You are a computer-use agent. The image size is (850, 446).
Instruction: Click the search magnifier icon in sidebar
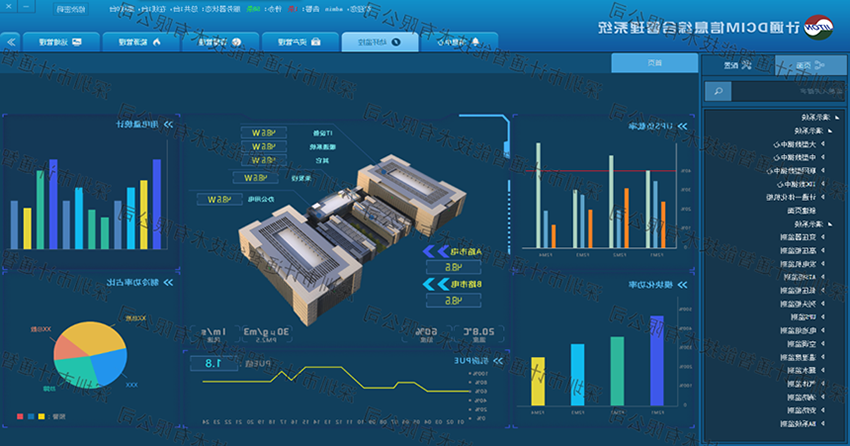(x=716, y=91)
